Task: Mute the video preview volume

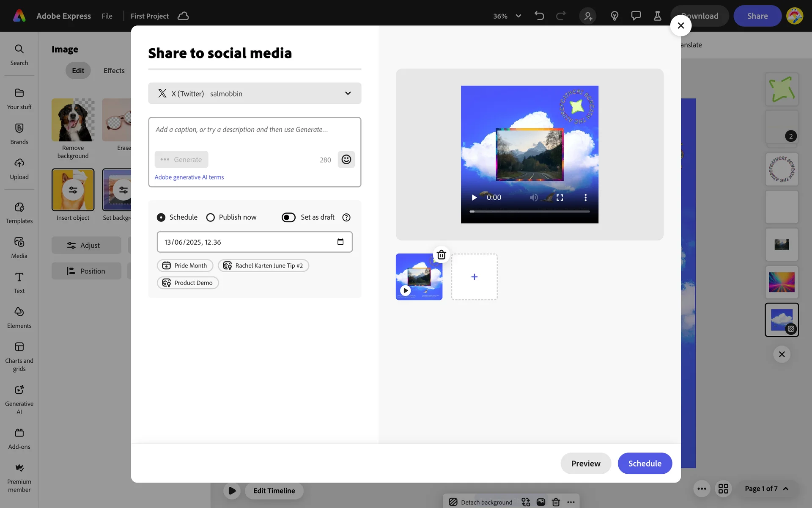Action: pyautogui.click(x=534, y=198)
